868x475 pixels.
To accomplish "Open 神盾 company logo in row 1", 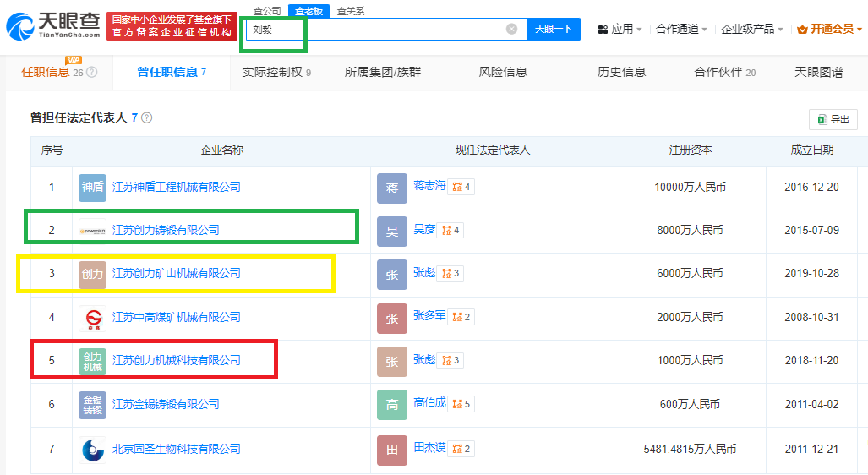I will tap(92, 187).
